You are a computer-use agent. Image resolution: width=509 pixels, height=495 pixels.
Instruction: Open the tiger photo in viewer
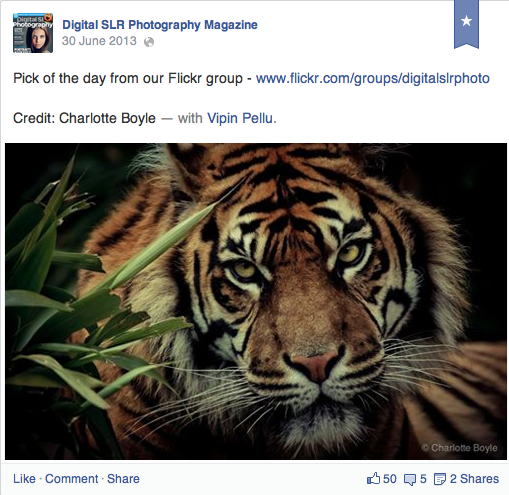[x=256, y=301]
